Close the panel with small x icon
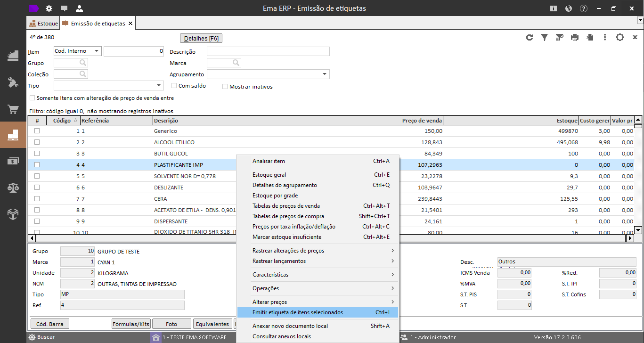This screenshot has height=343, width=644. (x=635, y=38)
